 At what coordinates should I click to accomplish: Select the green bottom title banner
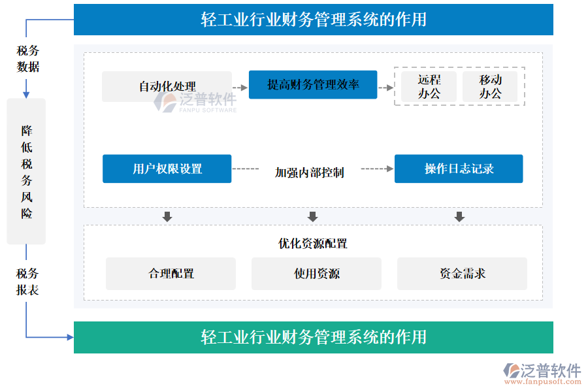313,337
